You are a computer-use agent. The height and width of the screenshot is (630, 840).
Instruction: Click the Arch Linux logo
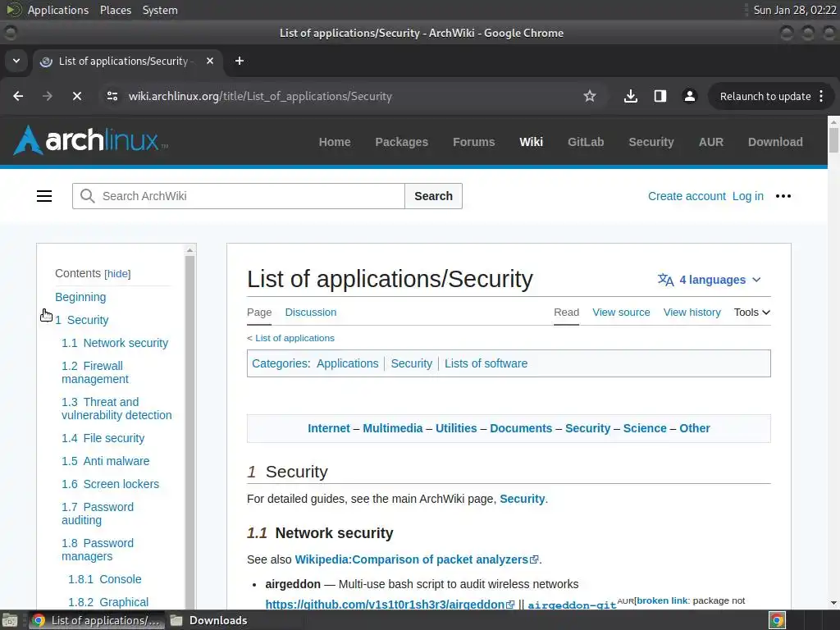click(x=90, y=140)
